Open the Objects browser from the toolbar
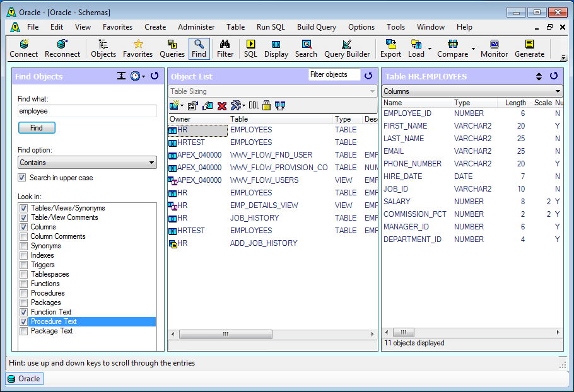The image size is (574, 392). 103,49
